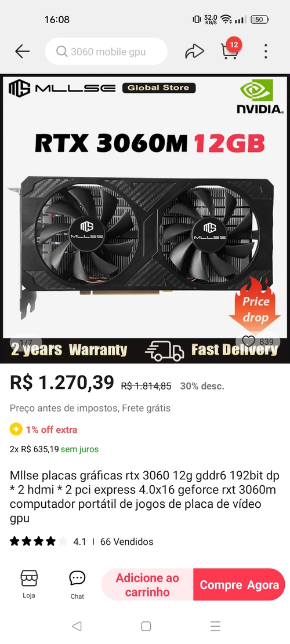Tap the back arrow icon
Image resolution: width=290 pixels, height=644 pixels.
click(23, 52)
